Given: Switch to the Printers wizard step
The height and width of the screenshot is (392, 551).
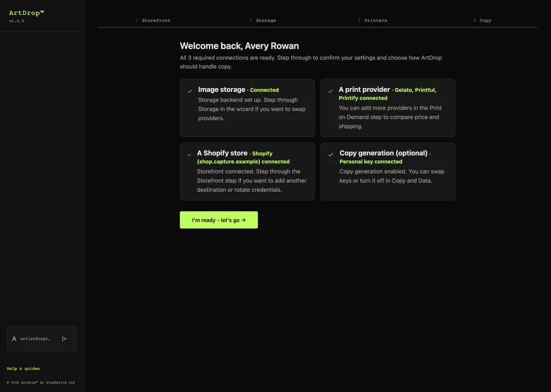Looking at the screenshot, I should coord(372,20).
